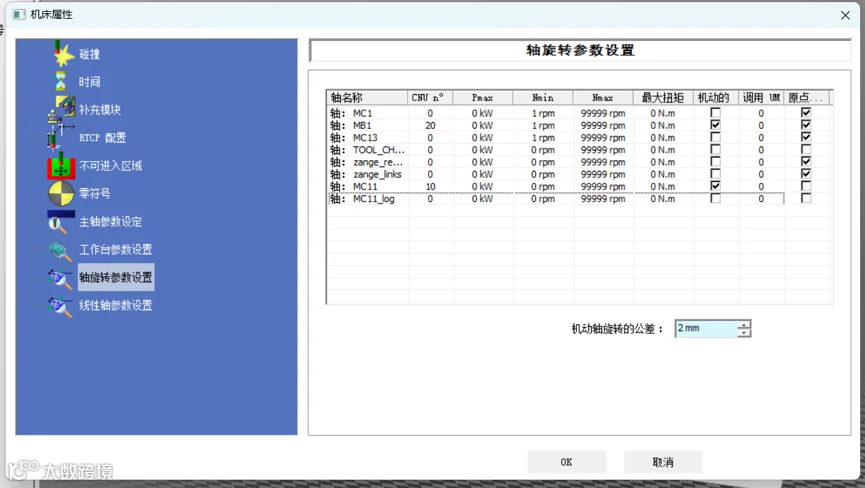This screenshot has height=488, width=865.
Task: Open the 不可进入区域 red-green zone icon
Action: (x=61, y=165)
